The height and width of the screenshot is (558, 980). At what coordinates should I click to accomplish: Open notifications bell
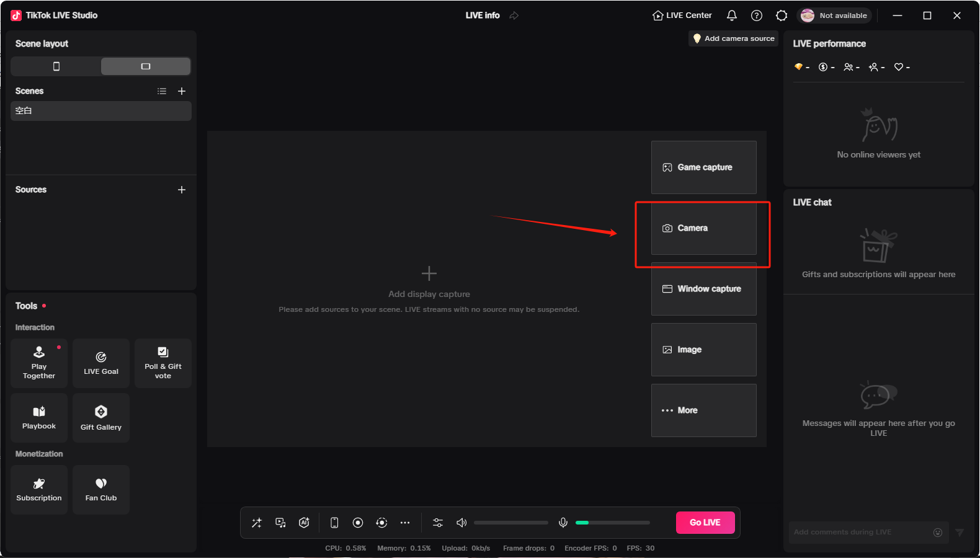732,15
